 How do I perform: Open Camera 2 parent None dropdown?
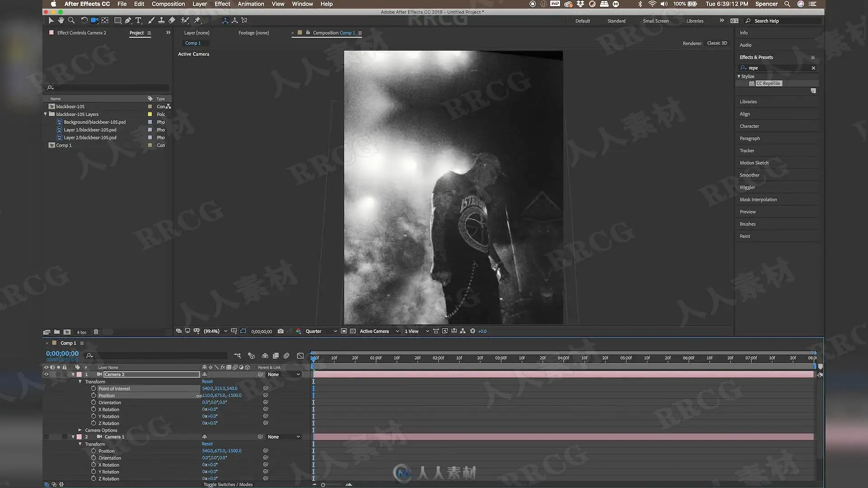coord(284,375)
